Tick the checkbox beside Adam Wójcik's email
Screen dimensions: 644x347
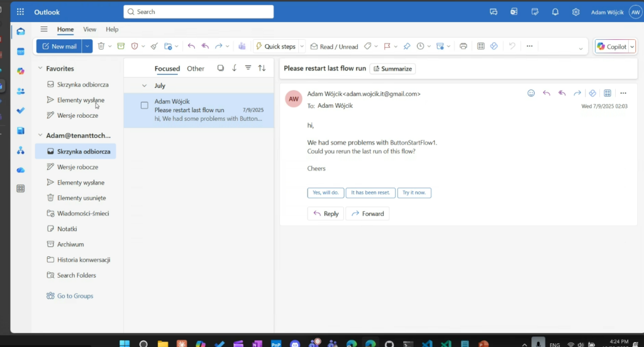(x=145, y=106)
